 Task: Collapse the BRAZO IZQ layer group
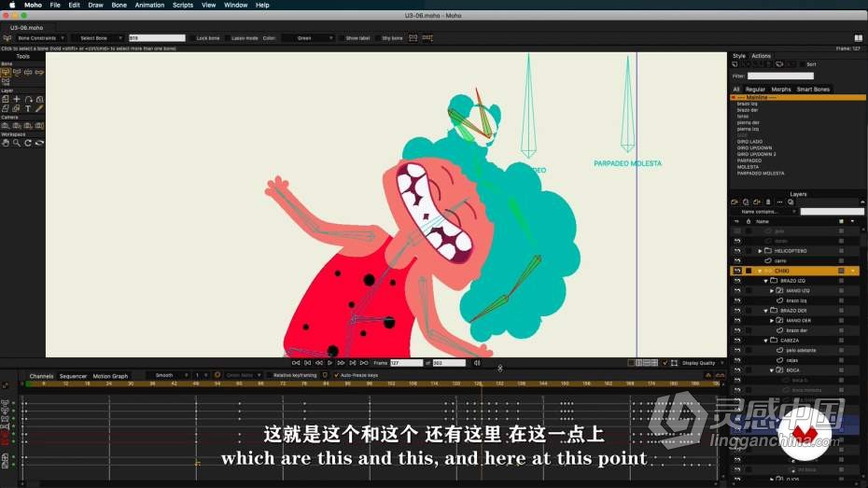click(766, 281)
